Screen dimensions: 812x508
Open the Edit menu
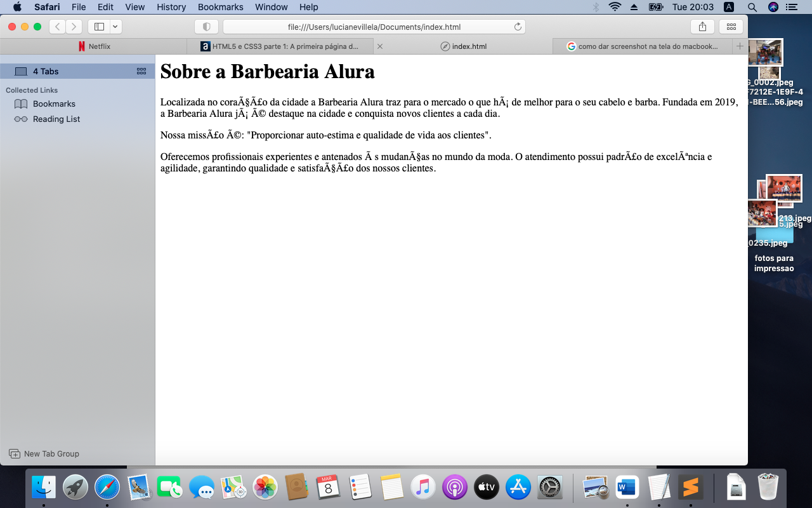105,7
